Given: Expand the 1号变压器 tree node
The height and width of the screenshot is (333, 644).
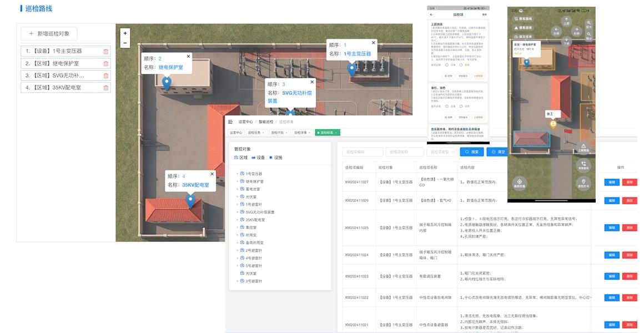Looking at the screenshot, I should tap(238, 174).
